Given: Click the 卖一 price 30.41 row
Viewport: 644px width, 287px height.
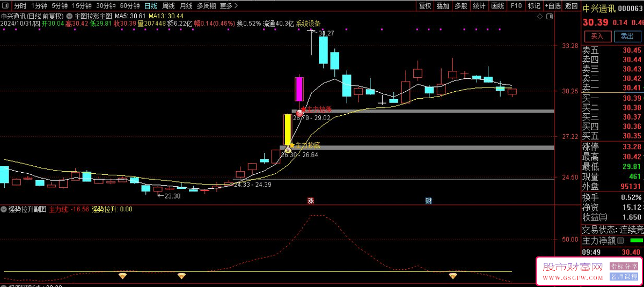Looking at the screenshot, I should point(613,88).
